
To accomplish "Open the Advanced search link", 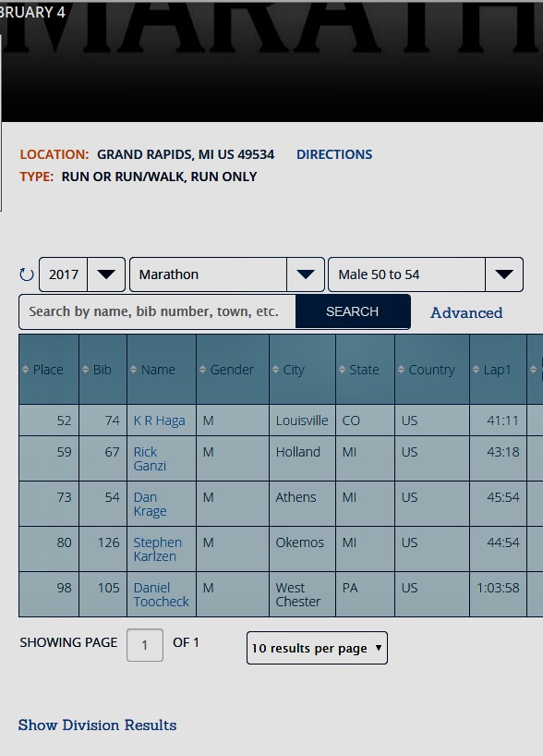I will pyautogui.click(x=466, y=313).
